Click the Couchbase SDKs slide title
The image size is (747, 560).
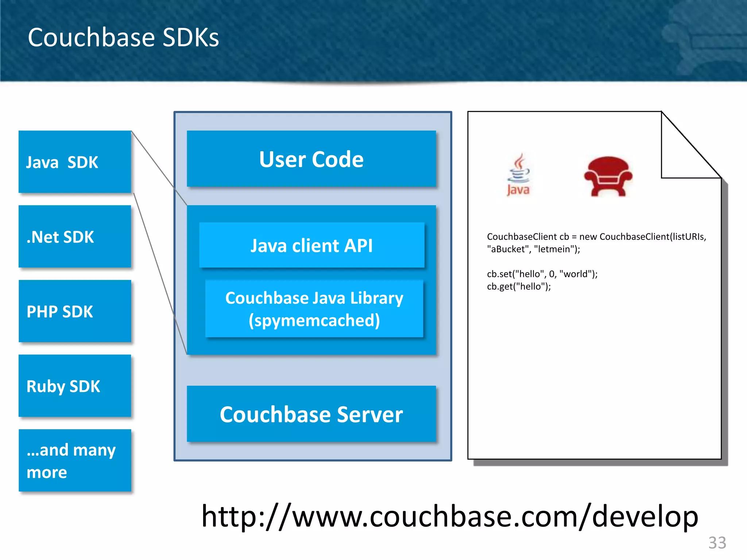[x=123, y=37]
